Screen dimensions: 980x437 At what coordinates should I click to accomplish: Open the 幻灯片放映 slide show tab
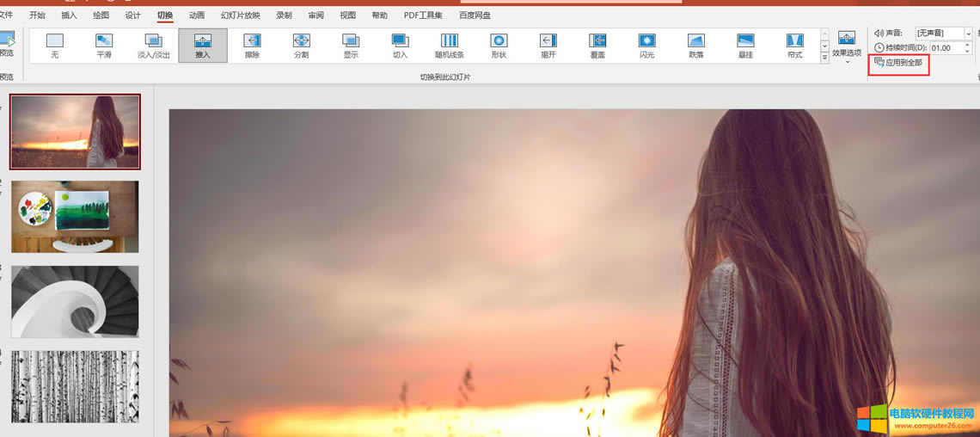pos(240,15)
